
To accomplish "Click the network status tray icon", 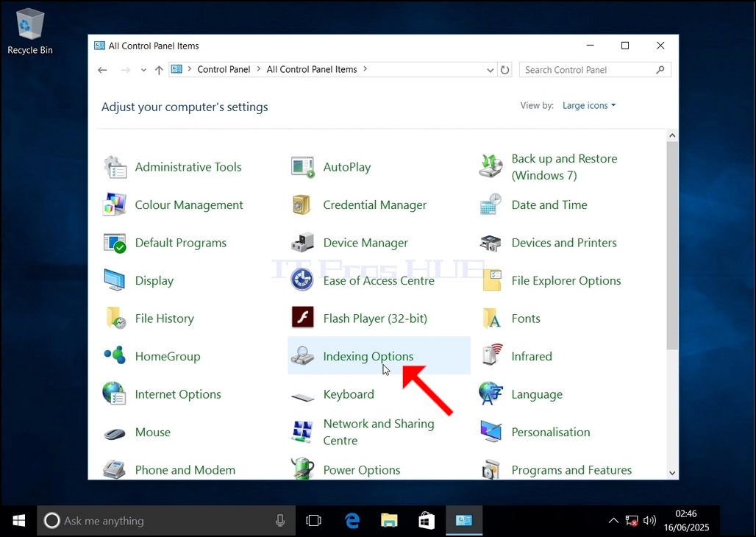I will [631, 521].
